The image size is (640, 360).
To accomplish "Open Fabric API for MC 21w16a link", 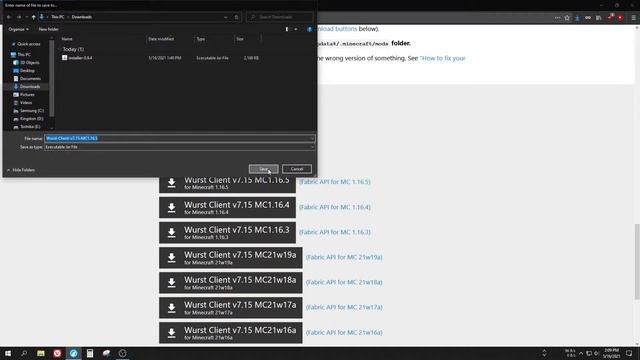I will [344, 332].
